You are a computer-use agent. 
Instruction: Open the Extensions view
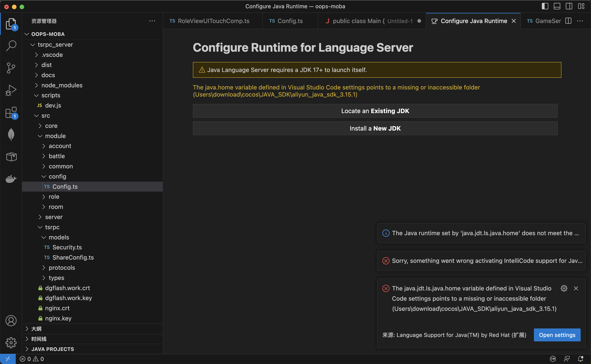tap(11, 113)
